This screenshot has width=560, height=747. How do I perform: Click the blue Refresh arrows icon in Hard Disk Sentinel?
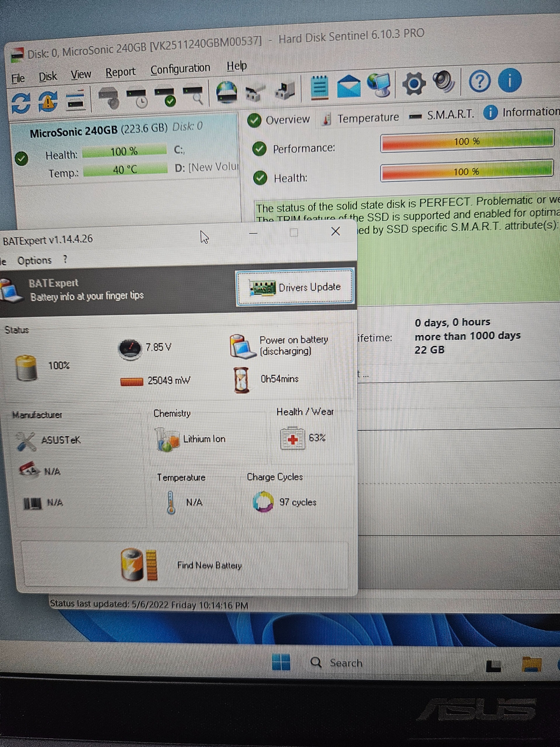(21, 103)
